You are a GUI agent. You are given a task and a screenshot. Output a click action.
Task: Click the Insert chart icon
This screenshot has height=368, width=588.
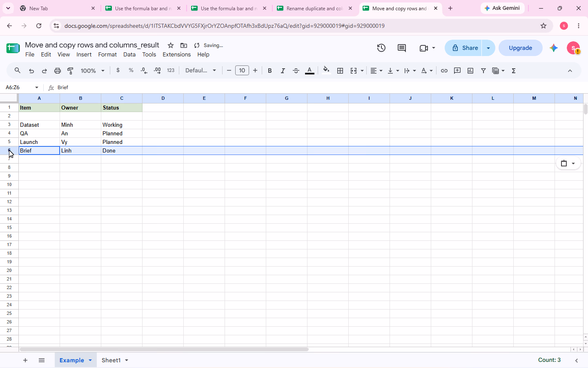(470, 71)
